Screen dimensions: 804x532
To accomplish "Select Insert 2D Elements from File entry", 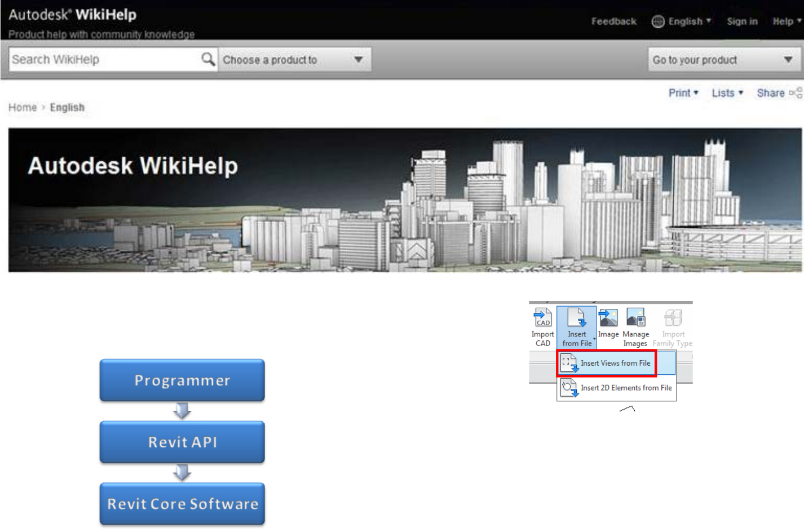I will (x=616, y=388).
